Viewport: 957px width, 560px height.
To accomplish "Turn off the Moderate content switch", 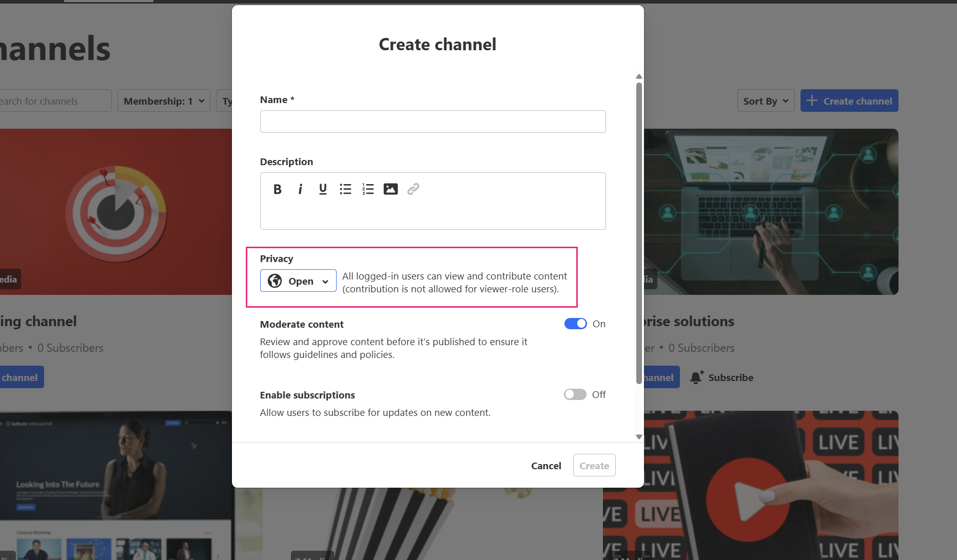I will point(575,324).
